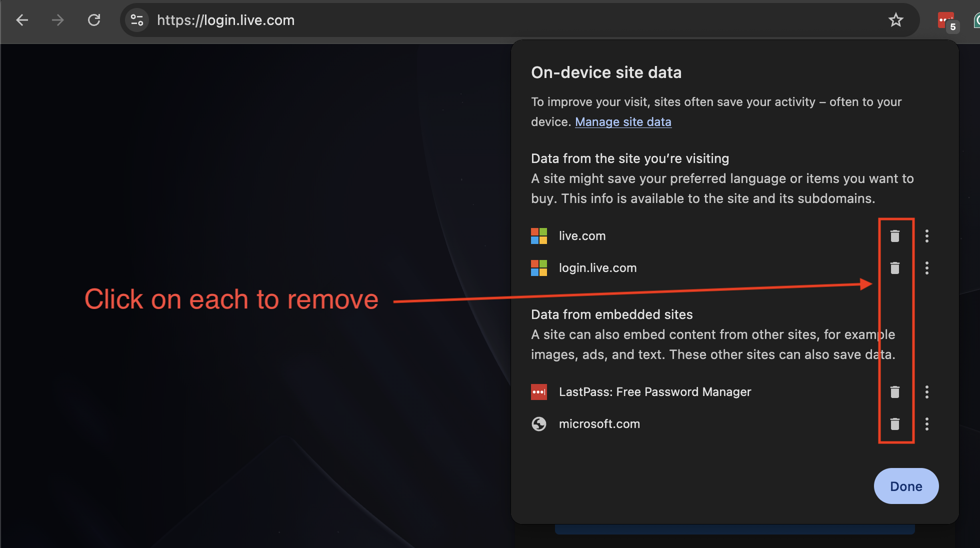Viewport: 980px width, 548px height.
Task: Dismiss the dialog with Done
Action: coord(906,485)
